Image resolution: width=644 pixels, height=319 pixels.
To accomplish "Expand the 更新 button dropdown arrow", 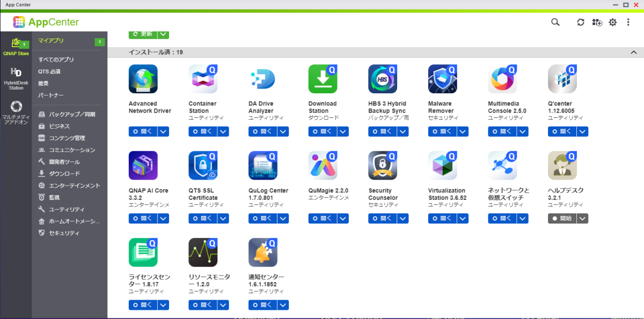I will tap(163, 34).
